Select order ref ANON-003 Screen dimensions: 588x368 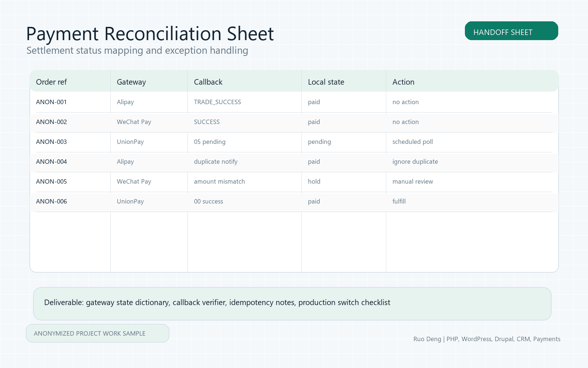[51, 142]
